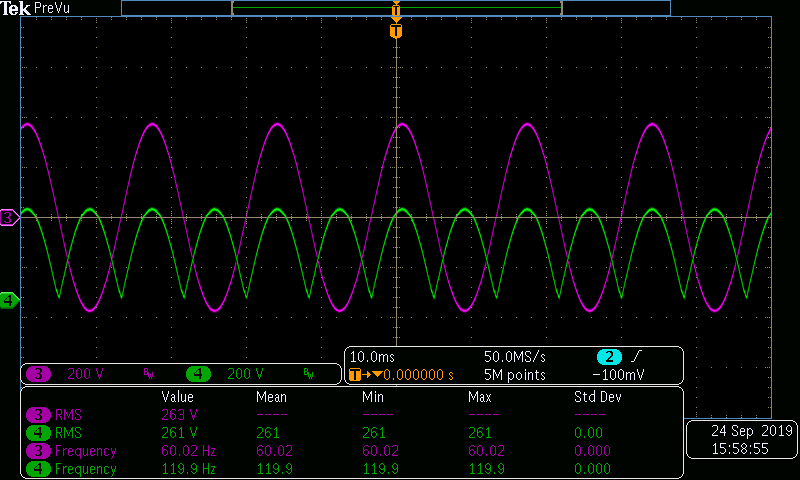Click the channel 4 bandwidth limit icon
The width and height of the screenshot is (800, 480).
[309, 375]
